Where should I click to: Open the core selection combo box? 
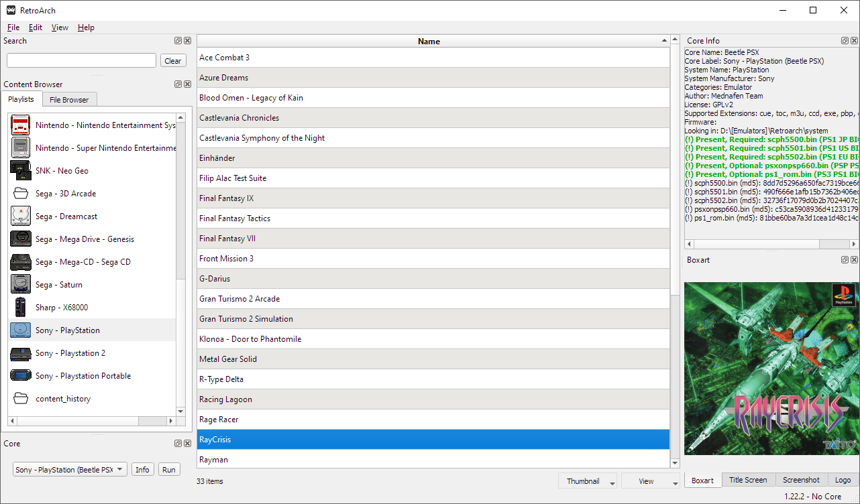(70, 470)
